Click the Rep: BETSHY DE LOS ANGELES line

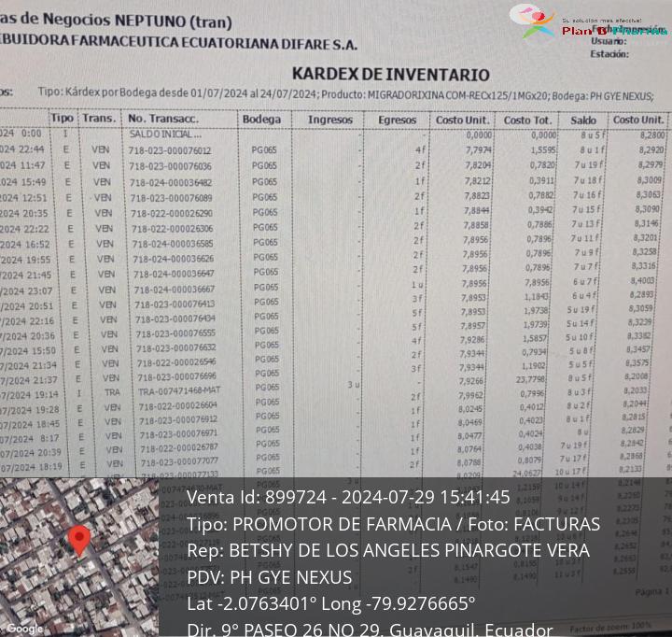pyautogui.click(x=388, y=551)
